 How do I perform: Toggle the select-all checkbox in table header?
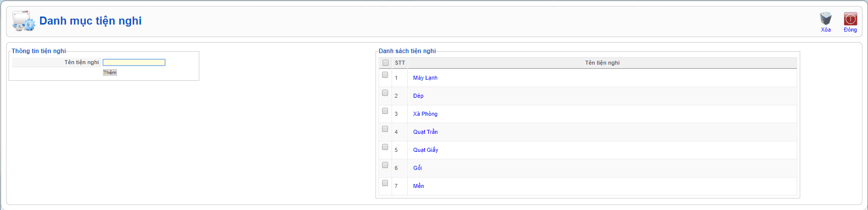[386, 63]
